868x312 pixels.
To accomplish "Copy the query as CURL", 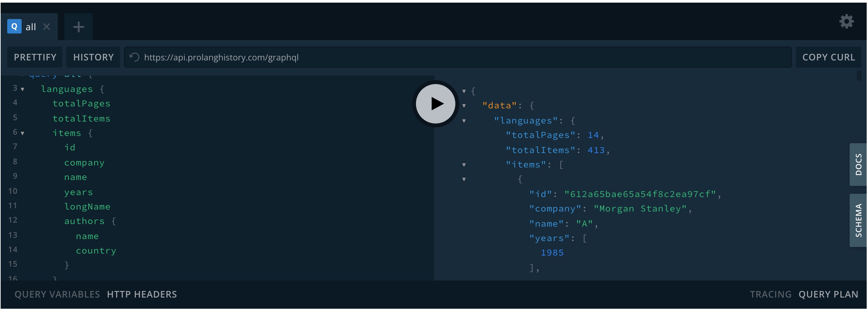I will click(x=828, y=57).
